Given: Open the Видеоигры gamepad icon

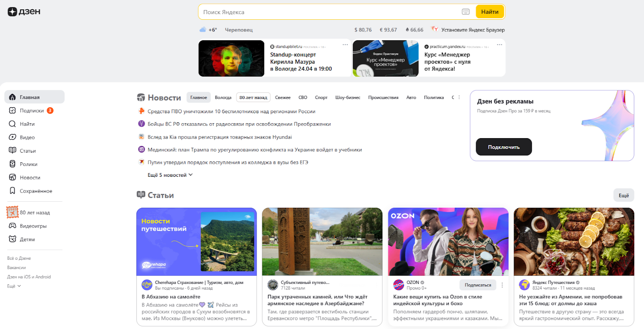Looking at the screenshot, I should point(12,226).
